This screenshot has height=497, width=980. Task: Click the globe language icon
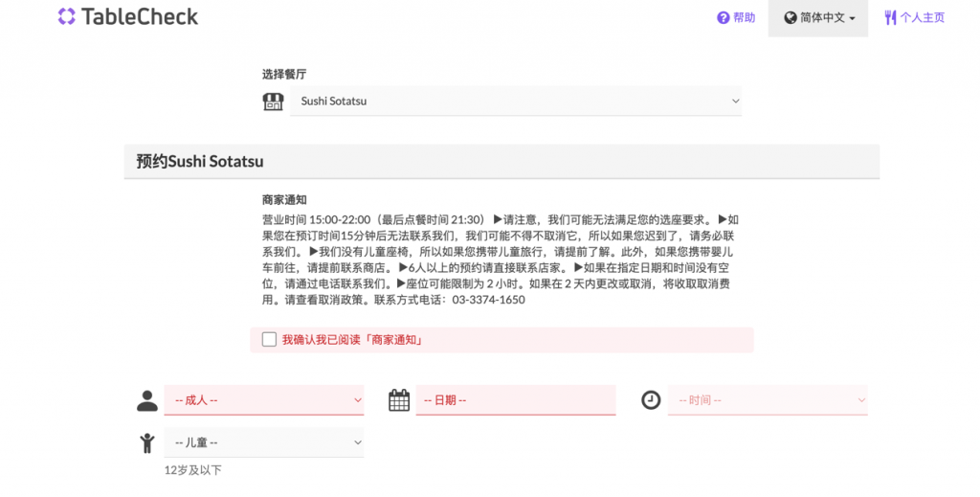(790, 17)
